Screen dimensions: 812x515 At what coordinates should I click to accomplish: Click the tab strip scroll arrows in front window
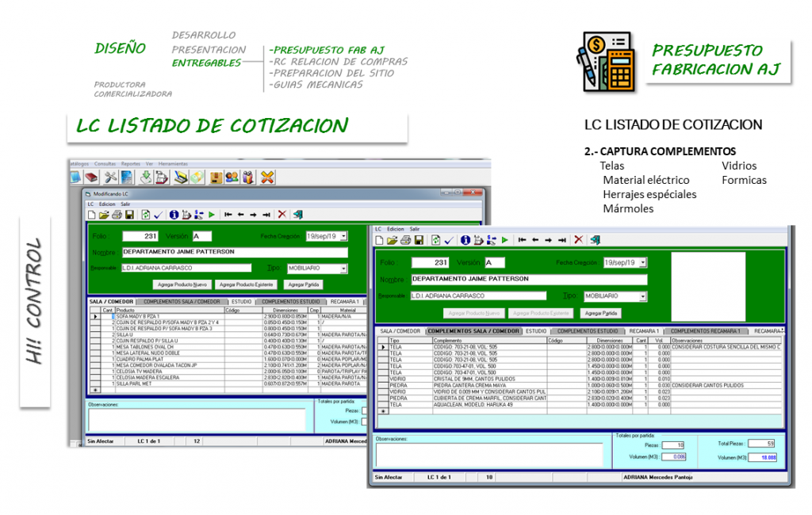(x=781, y=330)
